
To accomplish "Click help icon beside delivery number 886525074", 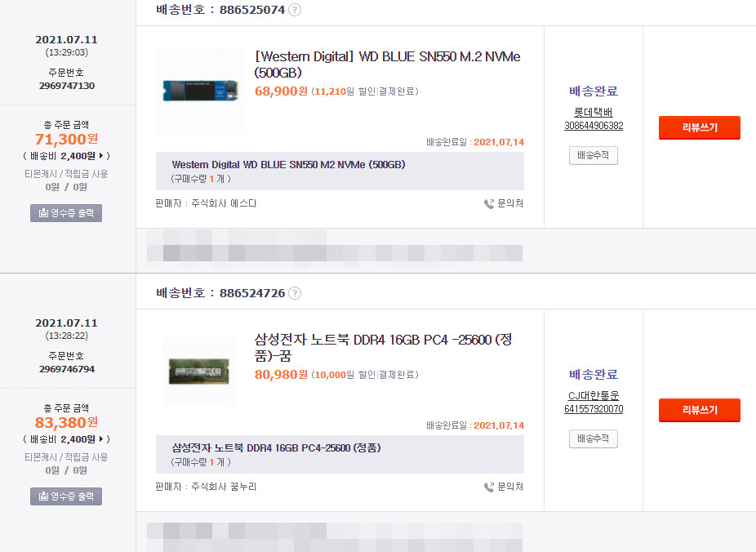I will [x=295, y=10].
